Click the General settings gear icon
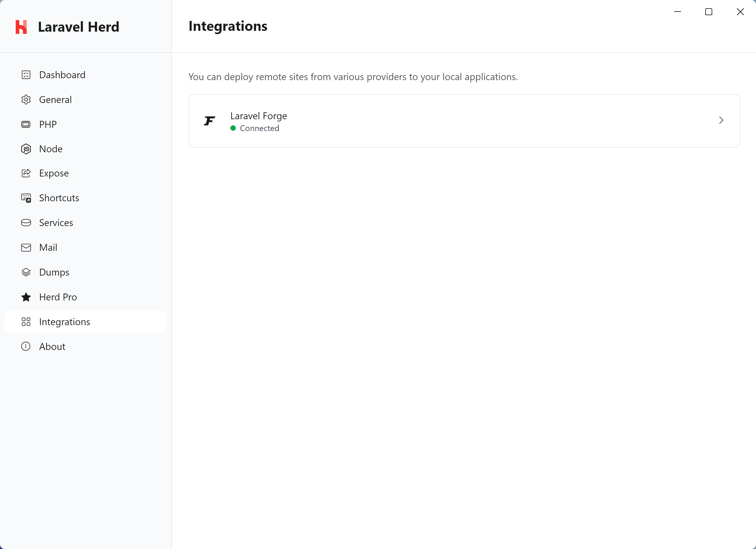Viewport: 756px width, 549px height. click(x=26, y=99)
